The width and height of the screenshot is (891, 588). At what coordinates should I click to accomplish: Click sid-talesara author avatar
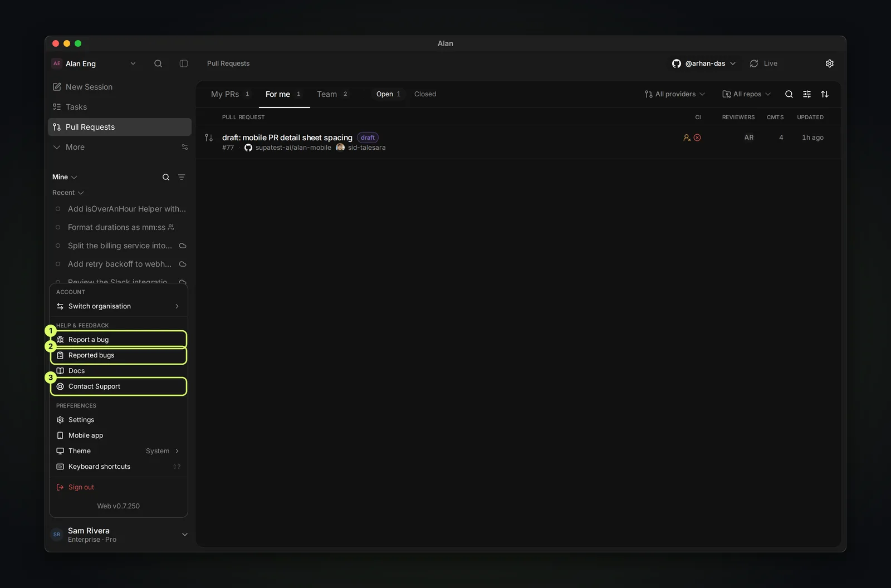click(x=340, y=148)
